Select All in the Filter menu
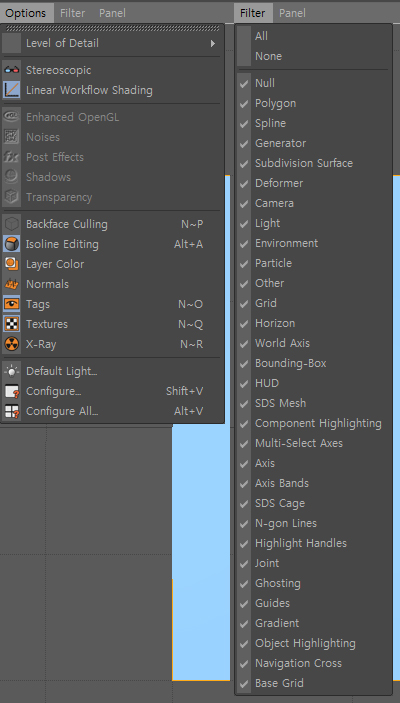Image resolution: width=400 pixels, height=703 pixels. (x=261, y=36)
